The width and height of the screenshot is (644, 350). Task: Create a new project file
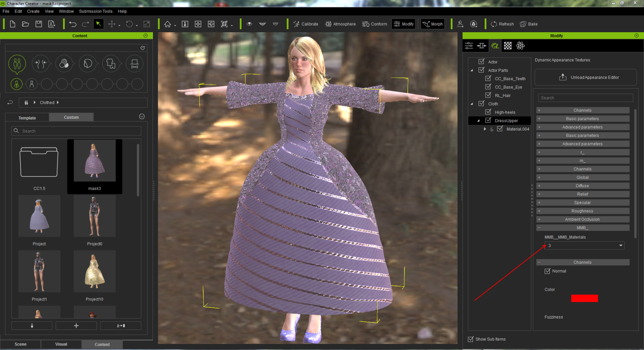pos(12,24)
